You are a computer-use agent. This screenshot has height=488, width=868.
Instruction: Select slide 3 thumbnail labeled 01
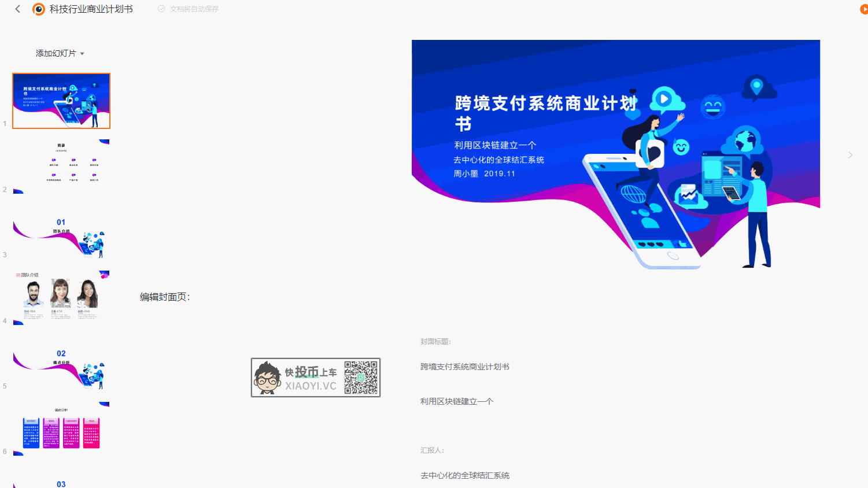click(61, 232)
